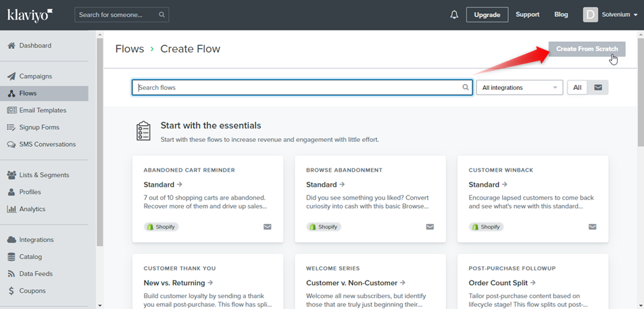Click the notifications bell icon
Screen dimensions: 644x309
click(454, 15)
